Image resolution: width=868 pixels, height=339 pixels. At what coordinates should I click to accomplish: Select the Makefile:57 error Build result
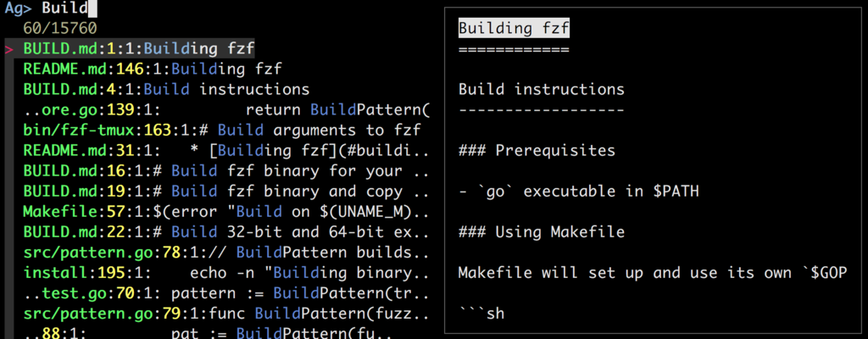coord(222,212)
